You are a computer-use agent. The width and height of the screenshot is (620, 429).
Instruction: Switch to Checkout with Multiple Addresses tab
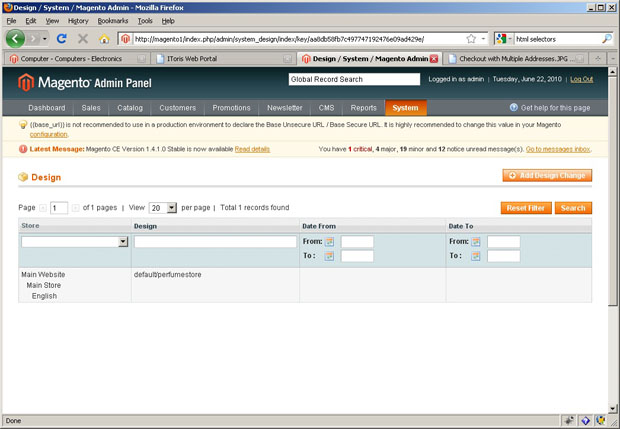click(515, 59)
